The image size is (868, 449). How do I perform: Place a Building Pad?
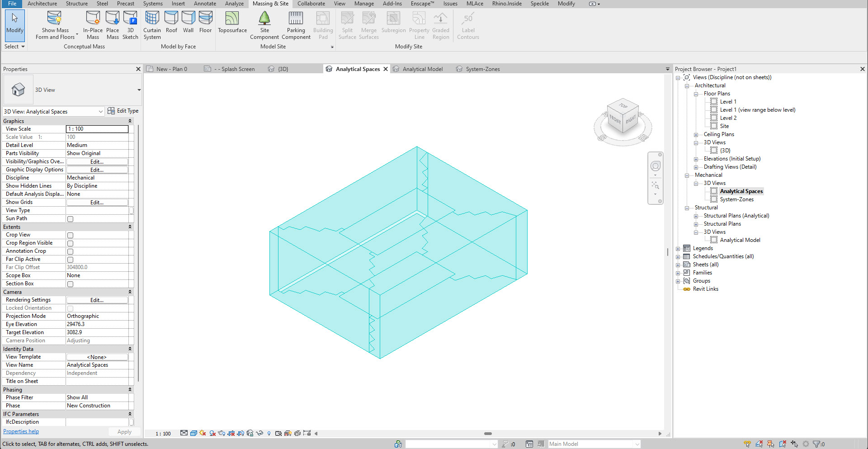pos(323,25)
